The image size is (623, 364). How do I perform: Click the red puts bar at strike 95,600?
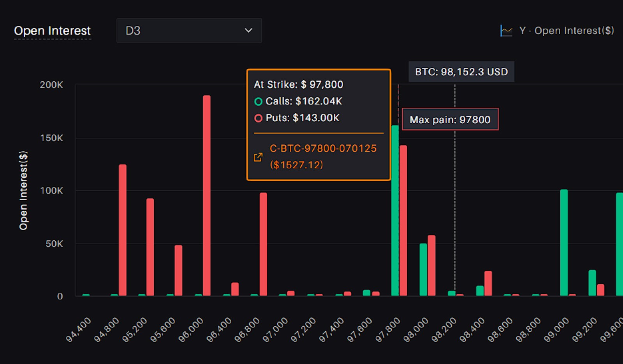pyautogui.click(x=178, y=271)
